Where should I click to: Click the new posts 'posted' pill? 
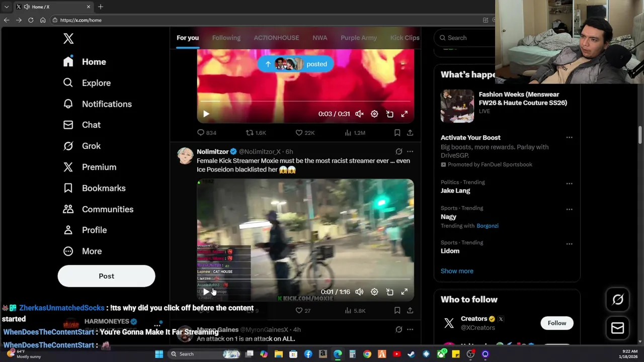tap(295, 64)
